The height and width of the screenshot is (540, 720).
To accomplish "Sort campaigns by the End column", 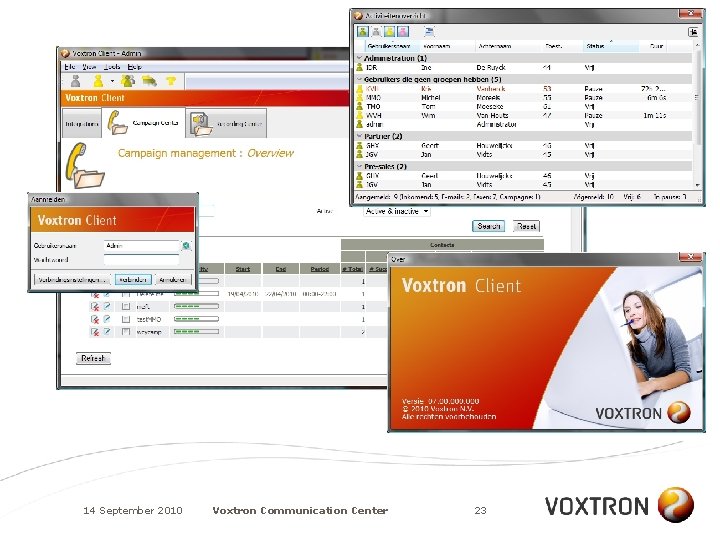I will tap(281, 269).
